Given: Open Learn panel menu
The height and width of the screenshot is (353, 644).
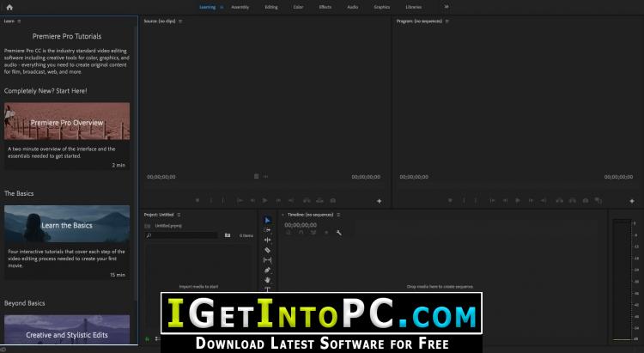Looking at the screenshot, I should click(x=19, y=21).
